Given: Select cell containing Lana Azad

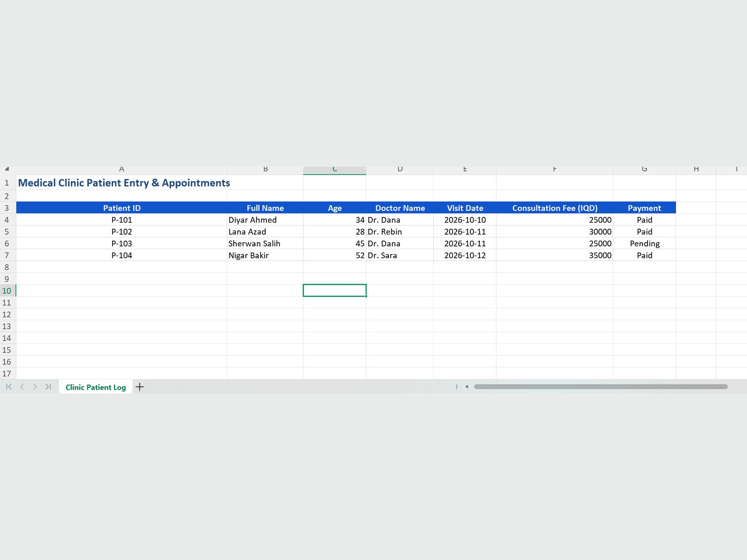Looking at the screenshot, I should coord(265,232).
